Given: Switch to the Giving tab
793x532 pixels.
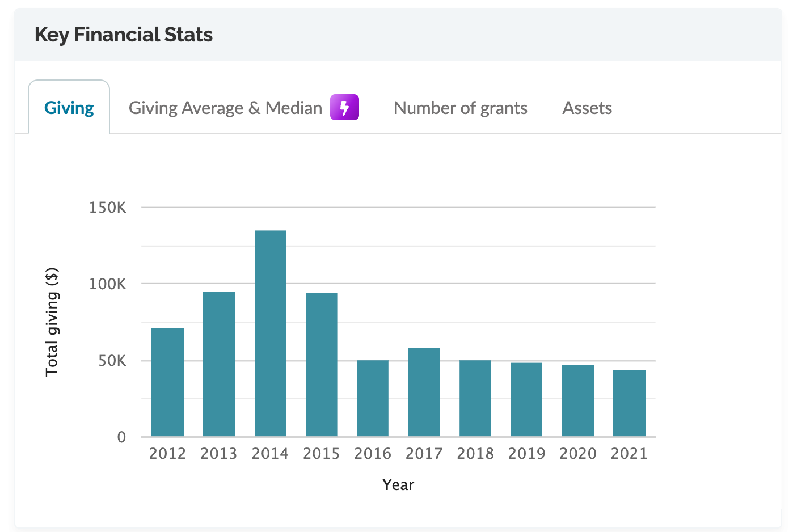Looking at the screenshot, I should pos(69,108).
